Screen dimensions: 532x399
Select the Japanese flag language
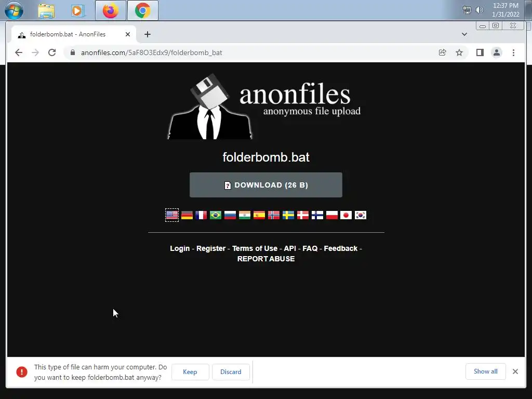coord(346,215)
